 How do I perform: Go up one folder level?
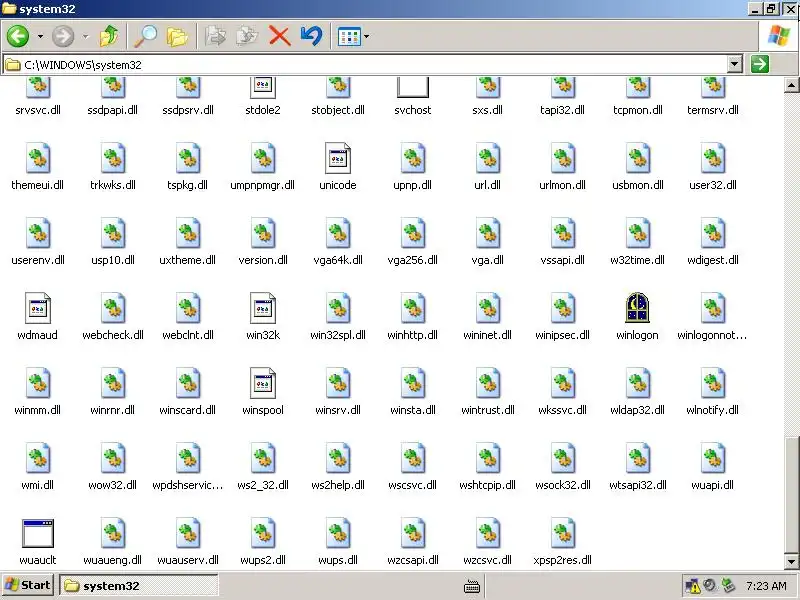109,36
